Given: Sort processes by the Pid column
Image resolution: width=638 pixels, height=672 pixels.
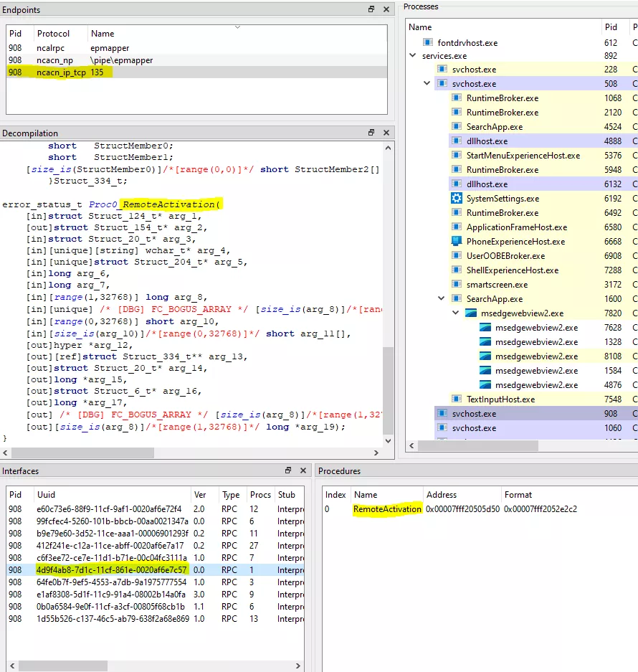Looking at the screenshot, I should [614, 27].
